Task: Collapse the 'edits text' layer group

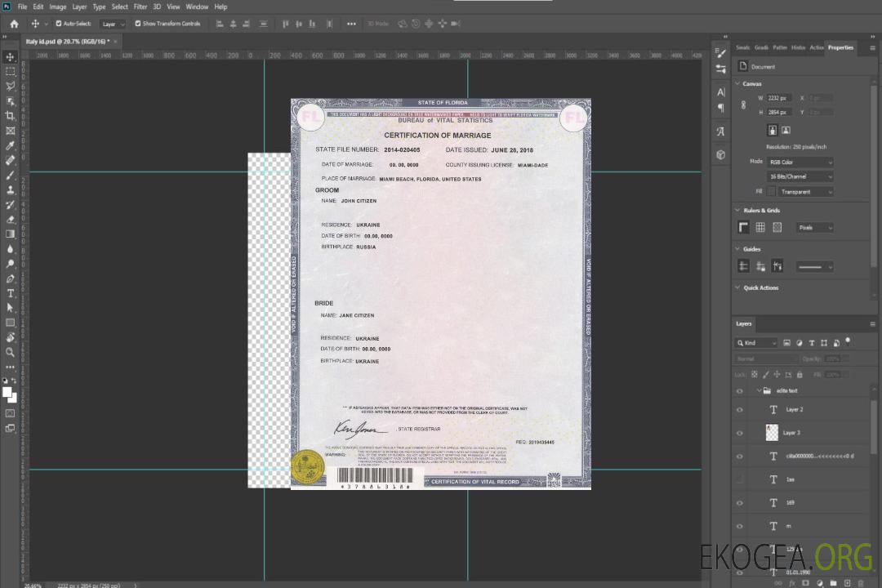Action: pos(758,390)
